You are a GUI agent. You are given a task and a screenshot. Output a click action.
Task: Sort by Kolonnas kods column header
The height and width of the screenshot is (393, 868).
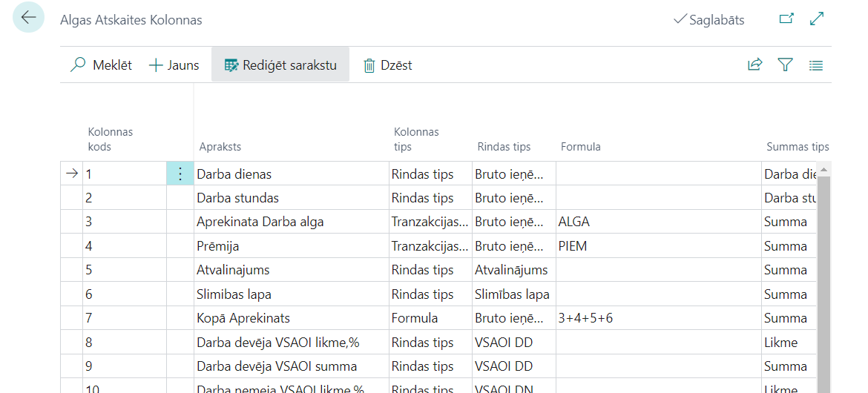[110, 139]
